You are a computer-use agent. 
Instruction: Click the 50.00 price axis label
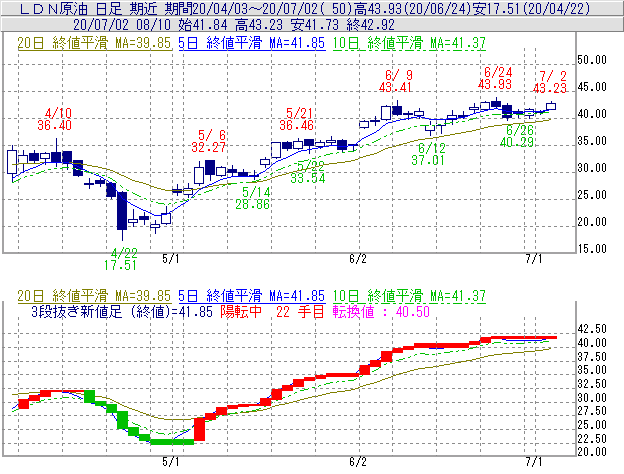point(592,60)
